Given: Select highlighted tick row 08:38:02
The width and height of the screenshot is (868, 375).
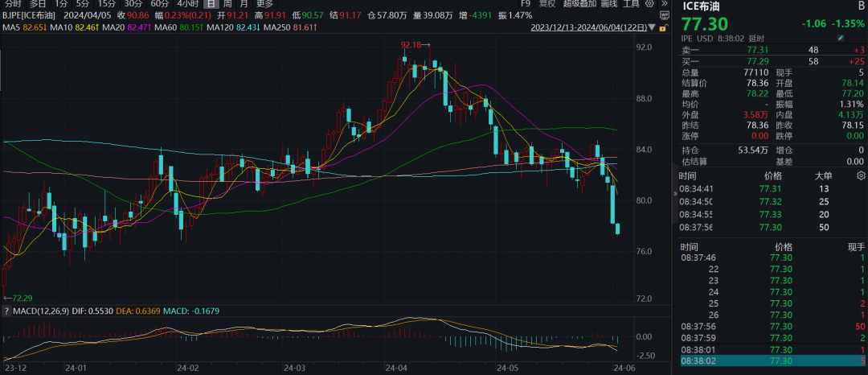Looking at the screenshot, I should [772, 361].
